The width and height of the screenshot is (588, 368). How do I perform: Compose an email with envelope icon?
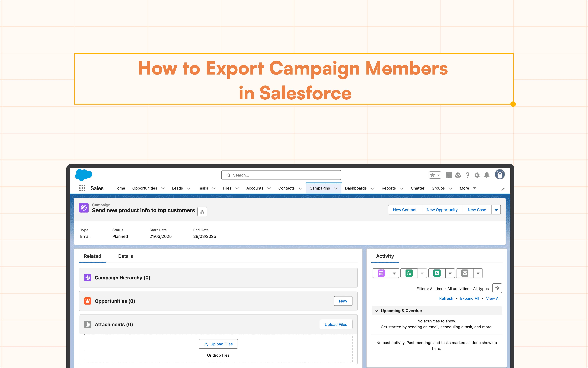click(x=465, y=273)
